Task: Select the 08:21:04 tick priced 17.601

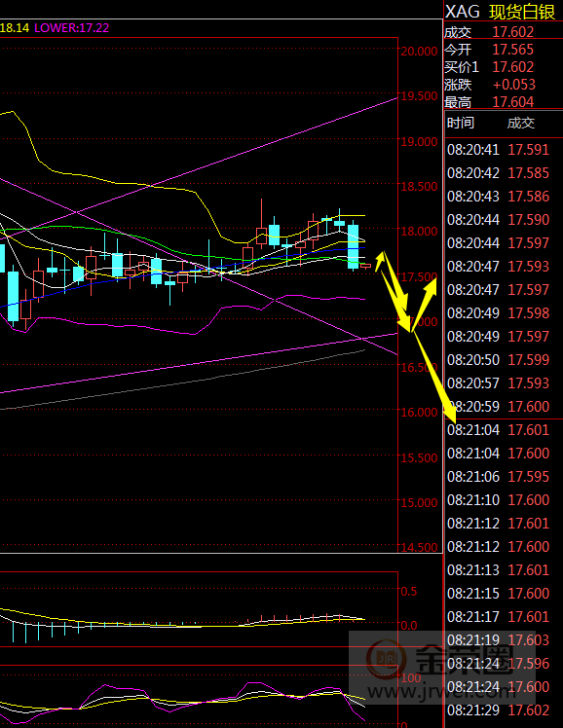Action: [504, 430]
